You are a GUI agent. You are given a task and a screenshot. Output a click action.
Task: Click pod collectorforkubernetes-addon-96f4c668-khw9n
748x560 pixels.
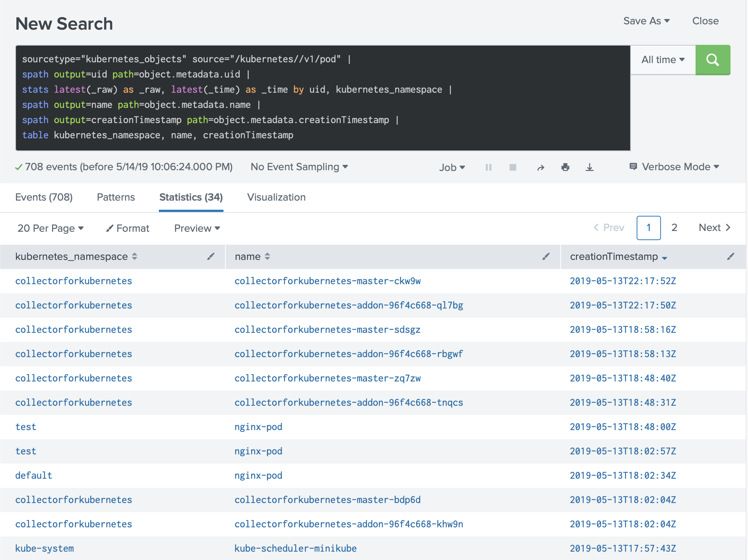point(349,524)
